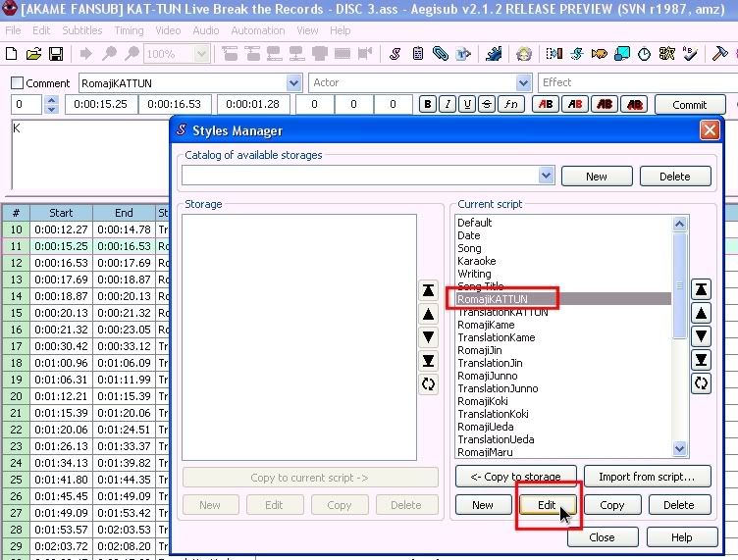
Task: Expand catalog of available storages dropdown
Action: [547, 176]
